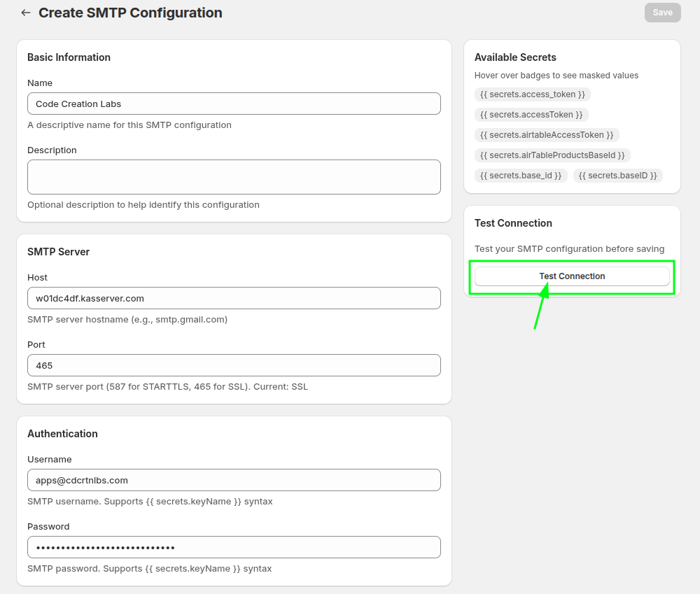700x594 pixels.
Task: Select the secrets.base_id badge
Action: pyautogui.click(x=521, y=176)
